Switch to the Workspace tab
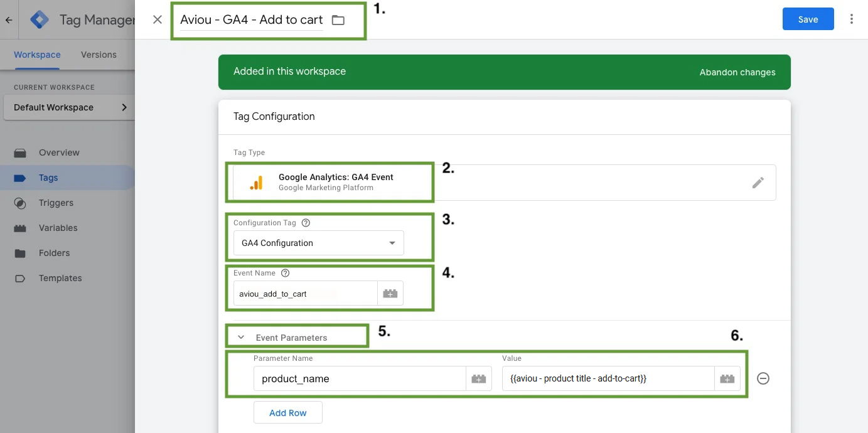Image resolution: width=868 pixels, height=433 pixels. click(x=37, y=55)
